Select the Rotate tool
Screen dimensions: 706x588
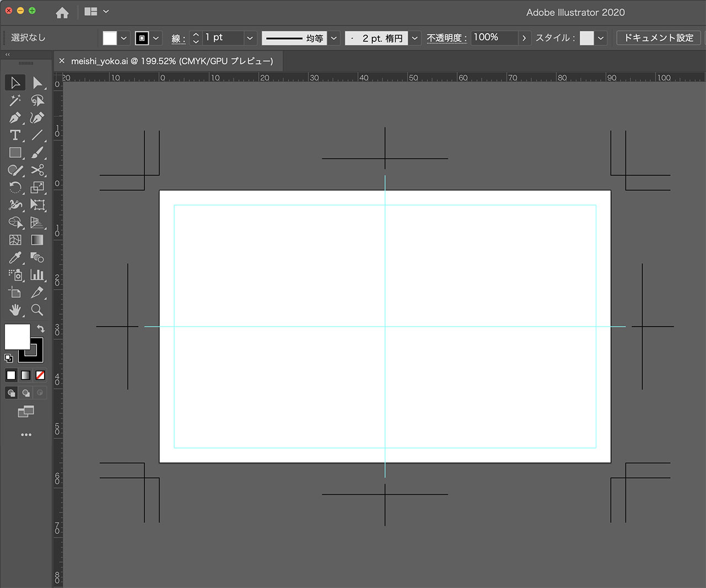click(15, 188)
